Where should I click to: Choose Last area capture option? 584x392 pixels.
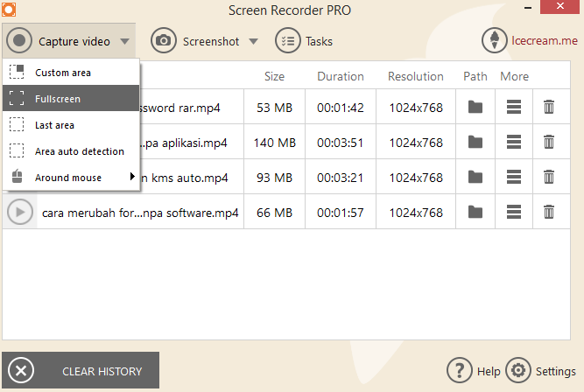[71, 125]
